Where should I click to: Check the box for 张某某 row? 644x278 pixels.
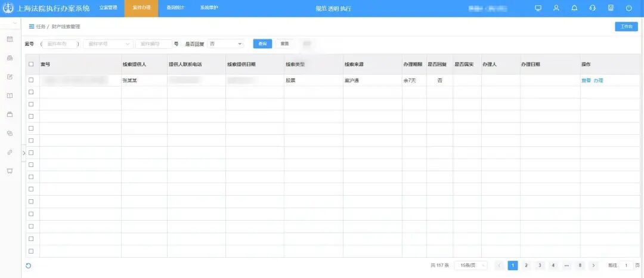click(x=31, y=80)
